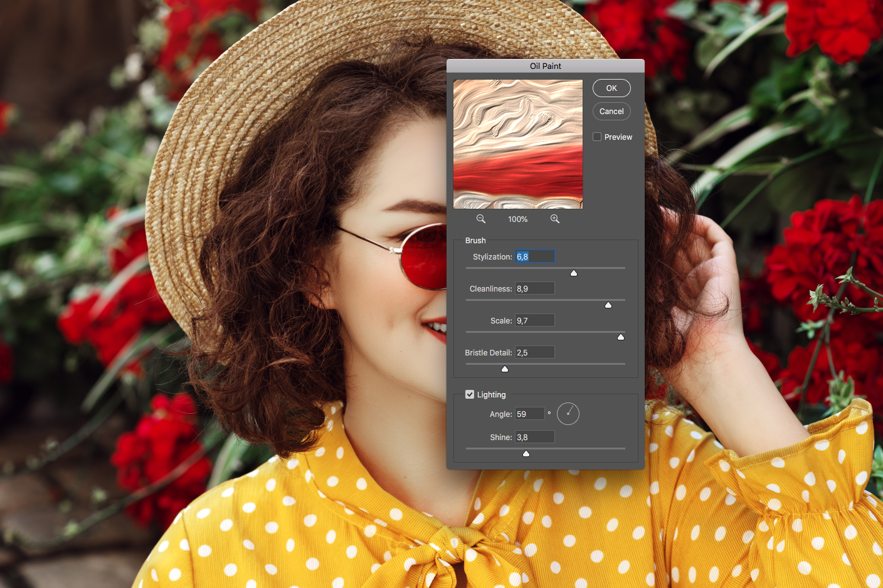Screen dimensions: 883x588
Task: Click the Cleanliness slider handle
Action: coord(608,305)
